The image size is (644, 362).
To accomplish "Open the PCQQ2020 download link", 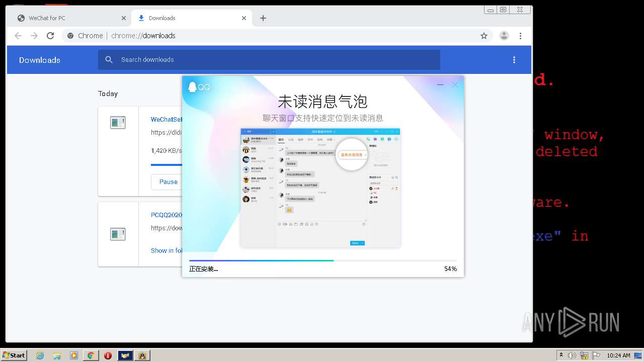I will [167, 215].
